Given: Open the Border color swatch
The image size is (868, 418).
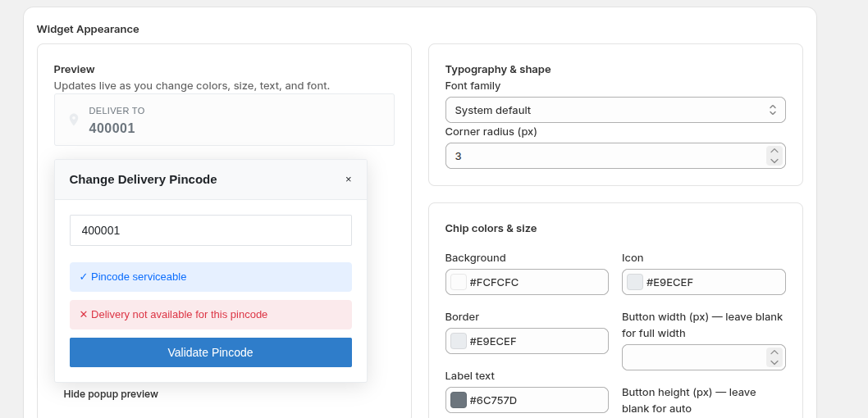Looking at the screenshot, I should click(x=459, y=341).
